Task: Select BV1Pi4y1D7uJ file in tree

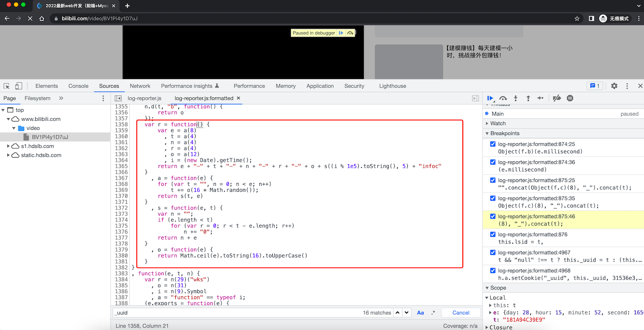Action: point(50,137)
